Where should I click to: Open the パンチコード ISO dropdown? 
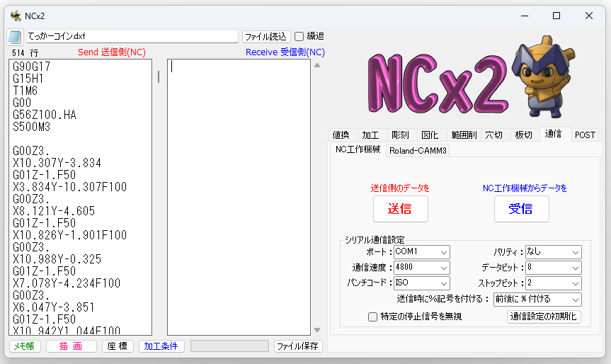[x=422, y=283]
